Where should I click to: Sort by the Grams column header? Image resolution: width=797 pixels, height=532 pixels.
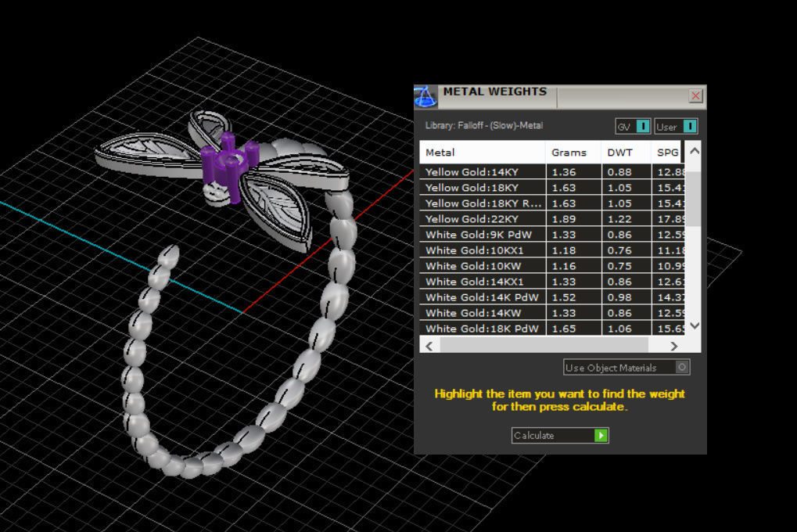point(573,152)
